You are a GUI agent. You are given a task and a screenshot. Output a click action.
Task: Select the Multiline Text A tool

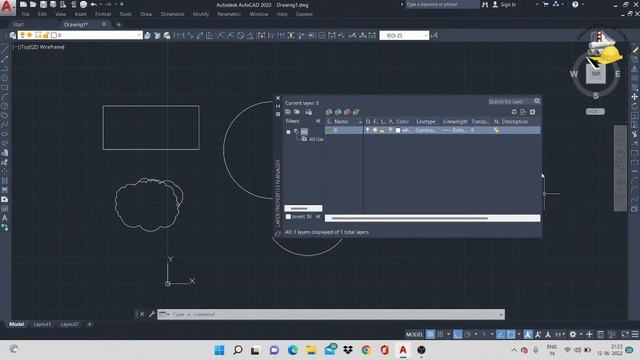(x=4, y=218)
